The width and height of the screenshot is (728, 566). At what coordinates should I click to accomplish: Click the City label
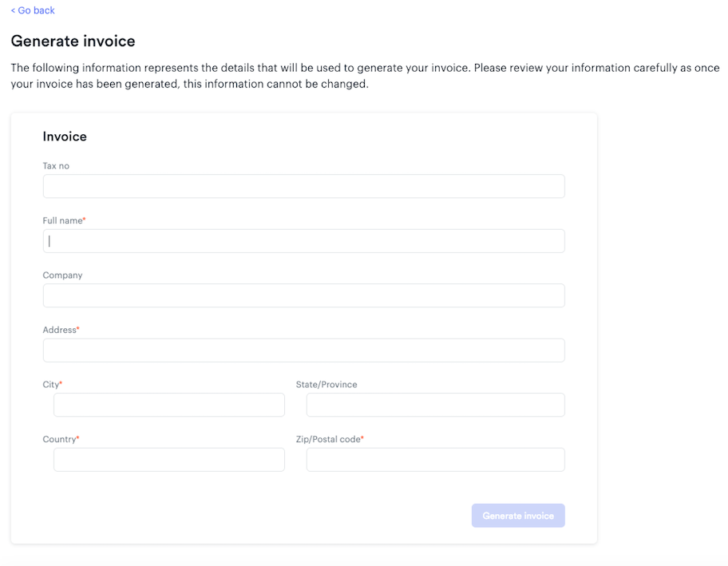(52, 385)
